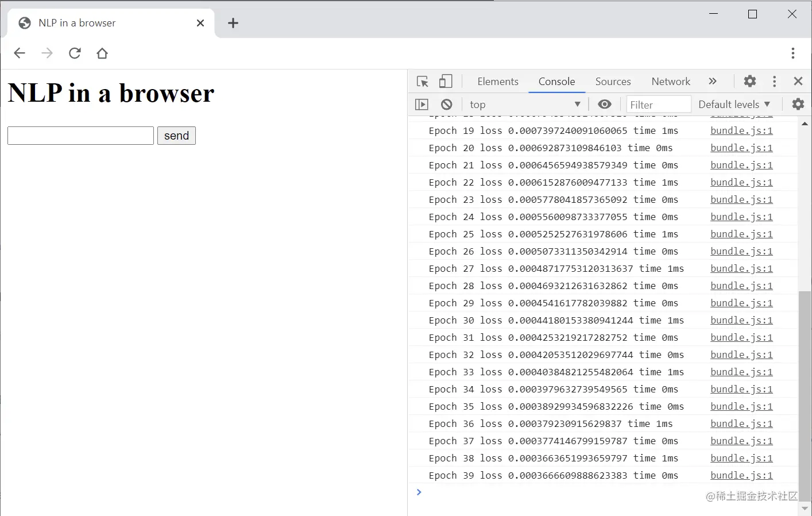Screen dimensions: 812x516
Task: Open bundle.js:1 link on Epoch 19 row
Action: (x=741, y=130)
